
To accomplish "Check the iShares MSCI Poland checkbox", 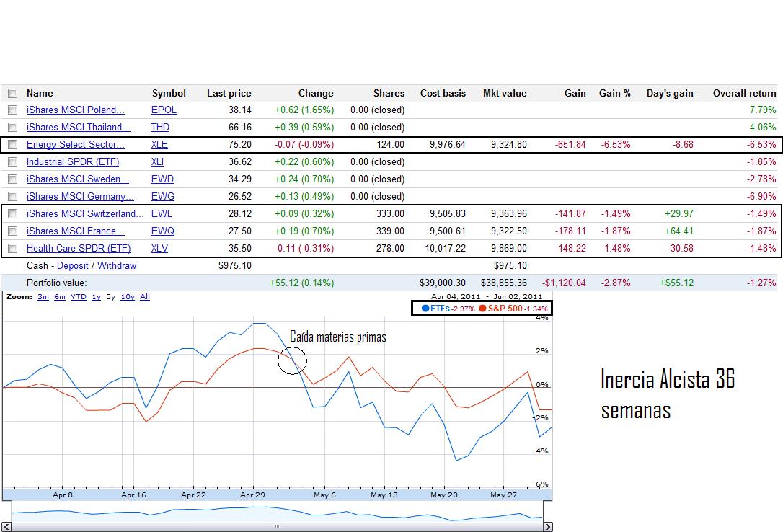I will pos(12,110).
